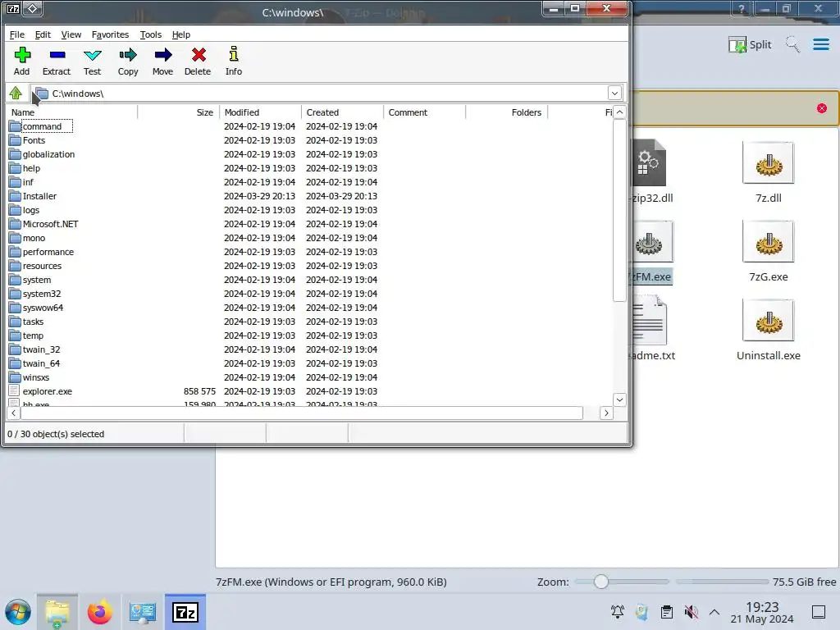The image size is (840, 630).
Task: Click the 7z.dll file icon in Dolphin
Action: (x=768, y=163)
